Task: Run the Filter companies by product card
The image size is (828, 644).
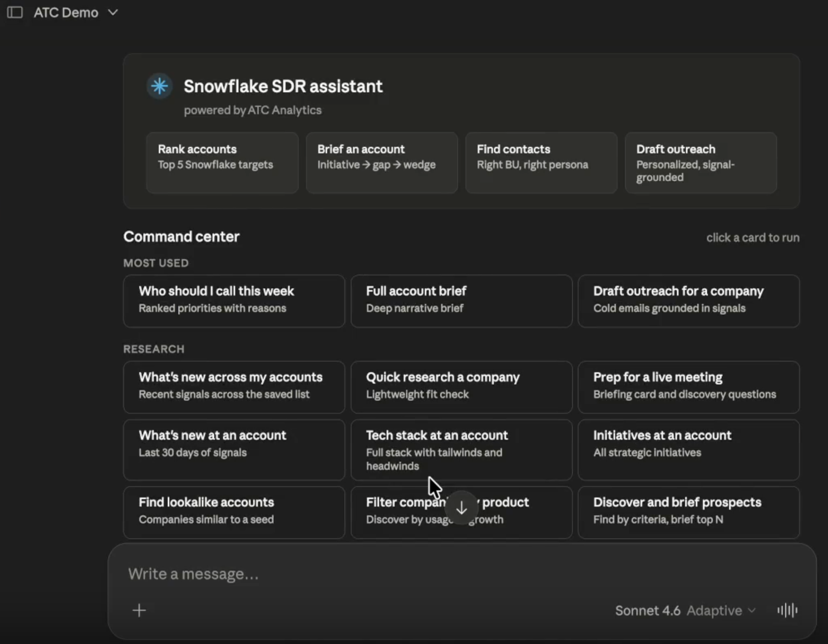Action: pos(461,512)
